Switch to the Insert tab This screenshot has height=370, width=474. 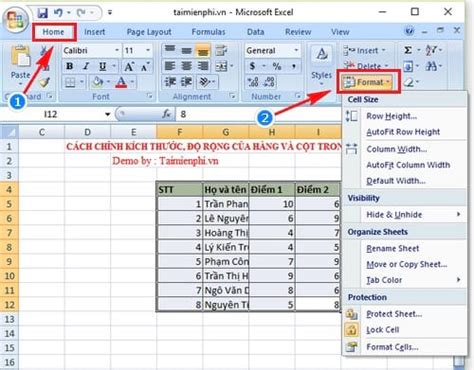pos(94,32)
